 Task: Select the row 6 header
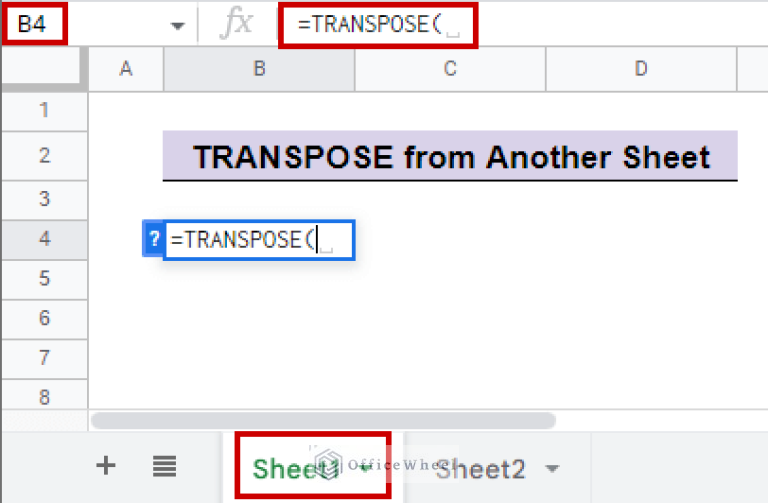click(x=44, y=318)
